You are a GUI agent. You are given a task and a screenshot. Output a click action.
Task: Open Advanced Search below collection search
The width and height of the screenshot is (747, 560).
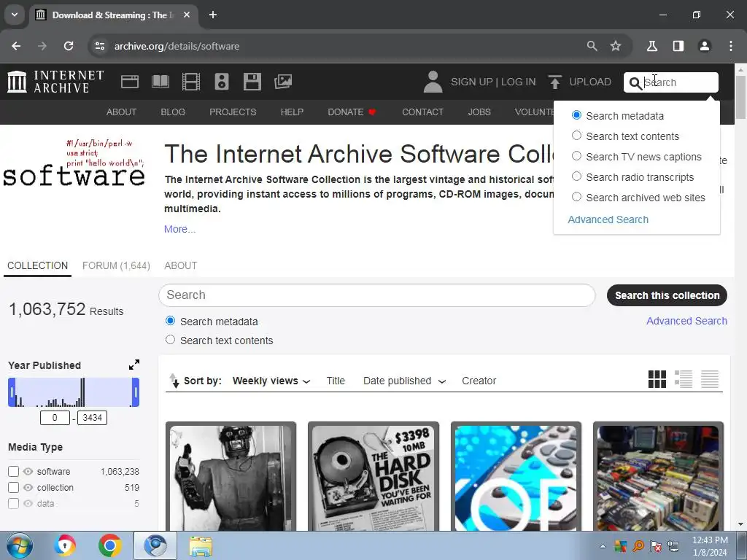click(x=686, y=321)
